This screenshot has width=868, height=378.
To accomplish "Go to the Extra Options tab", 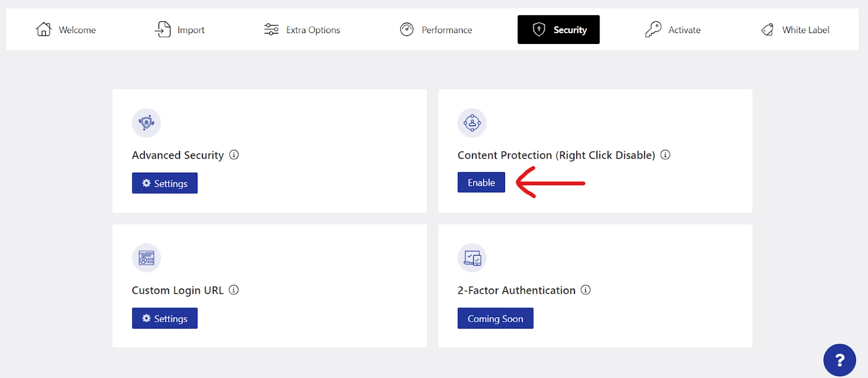I will [302, 30].
